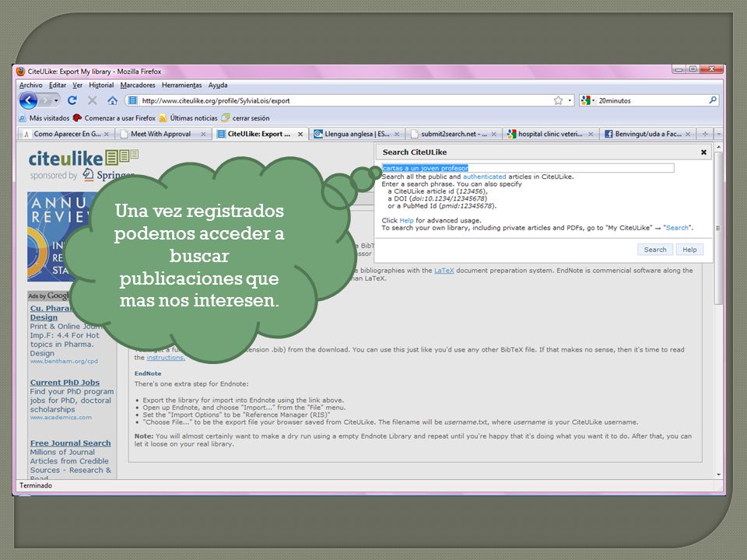Close the 'Llengua anglesa' tab
The height and width of the screenshot is (560, 747).
[x=397, y=135]
